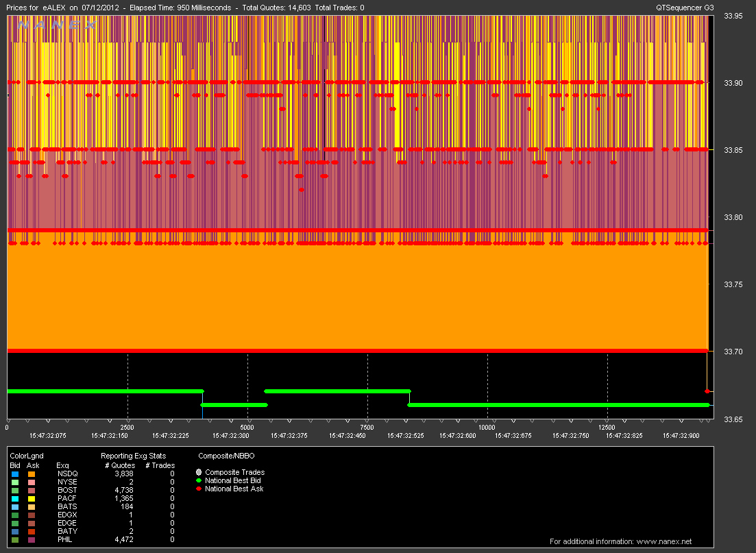The height and width of the screenshot is (553, 756).
Task: Click the PHIL purple ask color swatch
Action: pyautogui.click(x=32, y=539)
